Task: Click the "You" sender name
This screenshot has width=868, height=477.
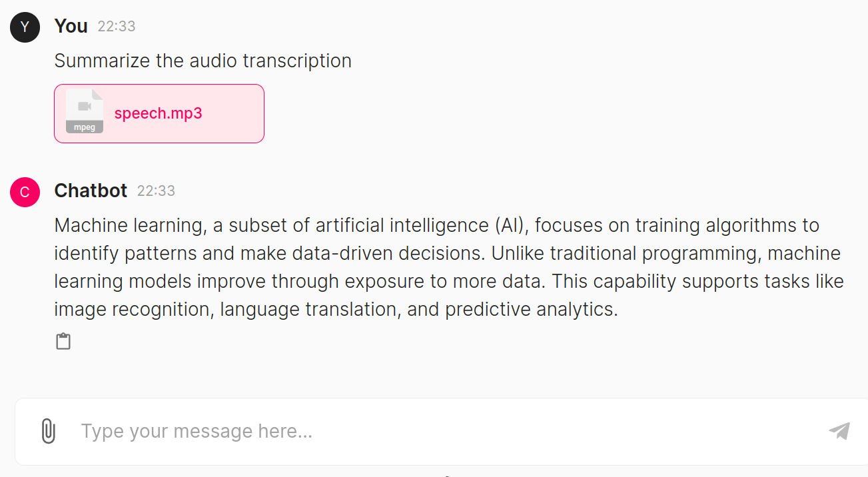Action: tap(71, 26)
